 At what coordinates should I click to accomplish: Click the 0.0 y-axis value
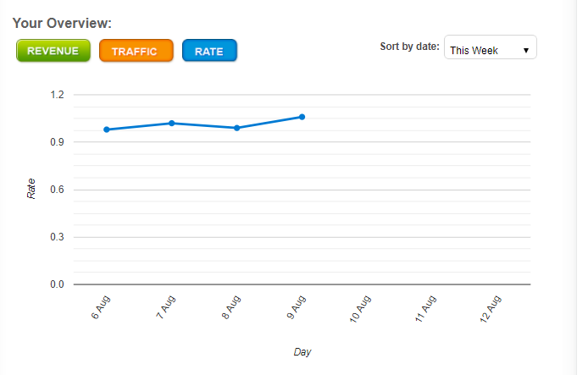click(57, 284)
